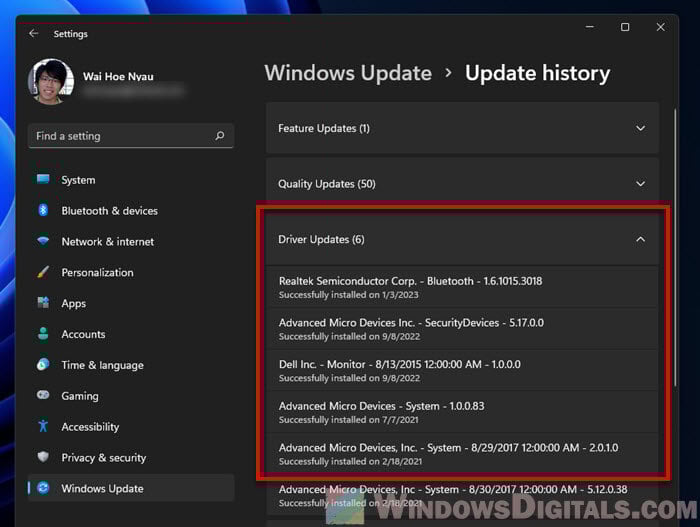Viewport: 700px width, 527px height.
Task: Click the search magnifier icon
Action: click(x=220, y=136)
